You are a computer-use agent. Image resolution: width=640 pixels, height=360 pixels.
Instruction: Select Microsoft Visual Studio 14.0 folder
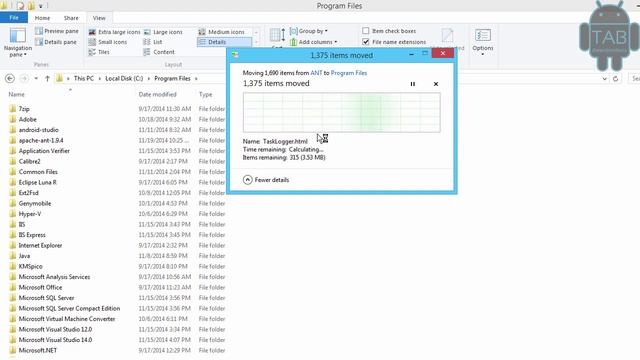point(55,340)
